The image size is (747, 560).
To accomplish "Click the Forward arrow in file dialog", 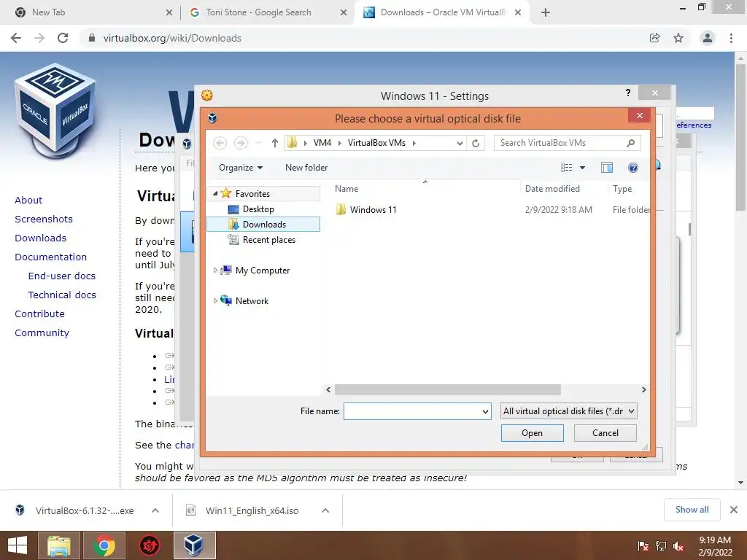I will tap(241, 143).
